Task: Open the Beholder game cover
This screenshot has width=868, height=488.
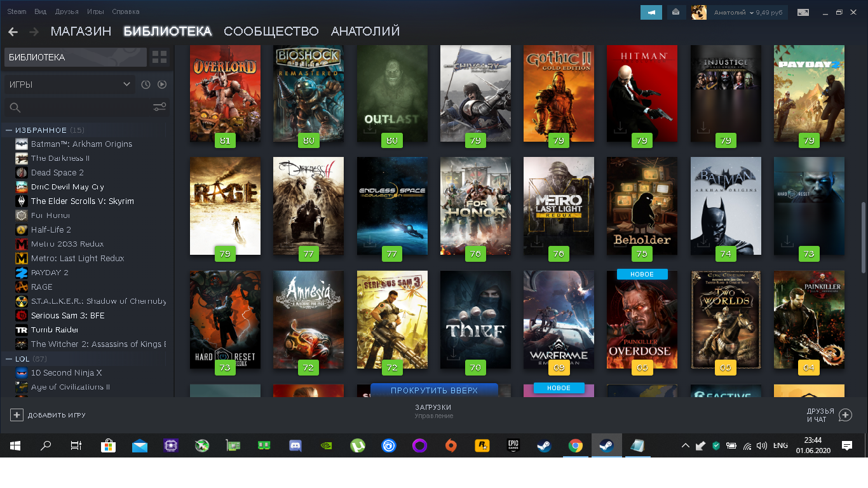Action: pyautogui.click(x=642, y=206)
